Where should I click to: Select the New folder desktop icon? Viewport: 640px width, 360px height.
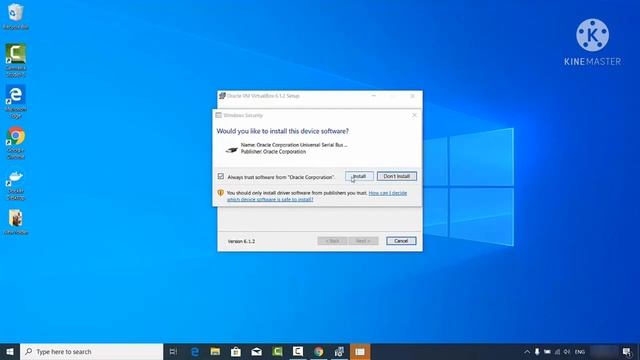coord(16,222)
